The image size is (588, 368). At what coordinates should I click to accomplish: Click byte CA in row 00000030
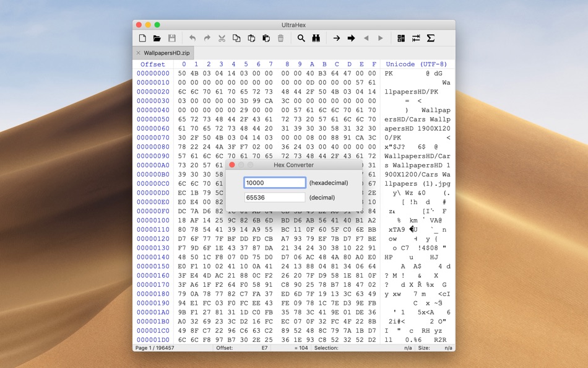(x=269, y=101)
